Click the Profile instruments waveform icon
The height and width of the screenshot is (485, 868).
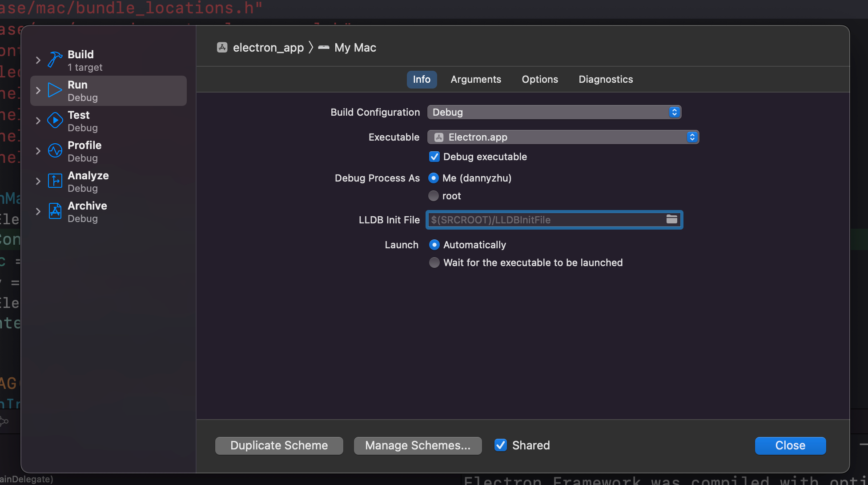click(55, 150)
